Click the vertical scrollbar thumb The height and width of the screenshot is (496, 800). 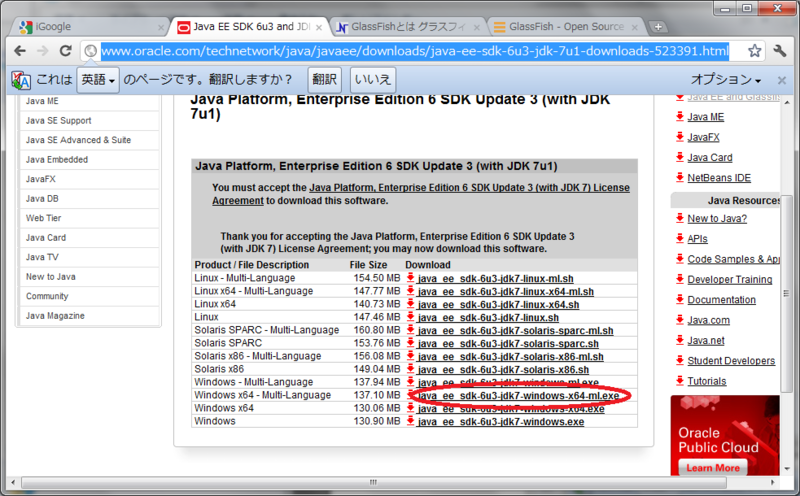click(x=786, y=293)
